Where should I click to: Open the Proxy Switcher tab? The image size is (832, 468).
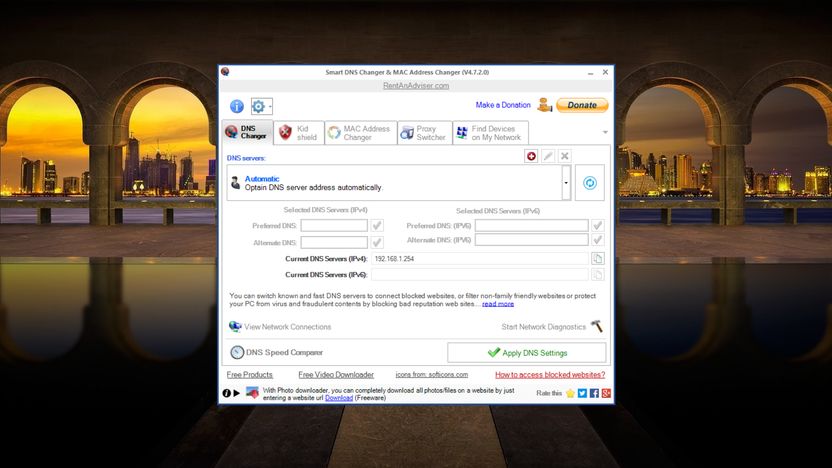(424, 133)
